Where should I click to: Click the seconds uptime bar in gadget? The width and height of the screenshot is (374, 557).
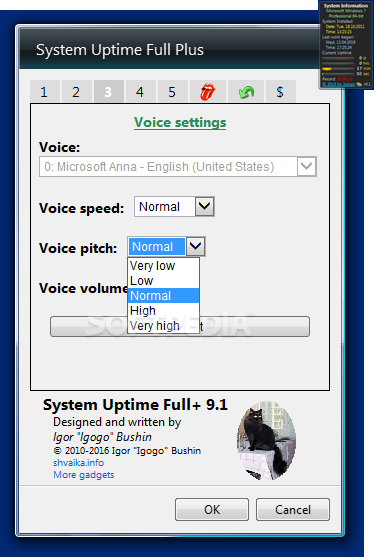point(338,74)
